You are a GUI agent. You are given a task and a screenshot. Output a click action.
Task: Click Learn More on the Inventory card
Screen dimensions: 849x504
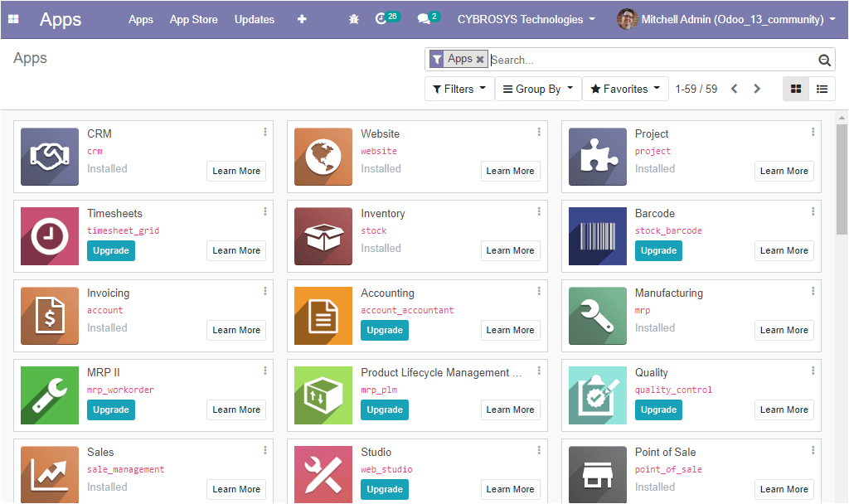pos(510,250)
